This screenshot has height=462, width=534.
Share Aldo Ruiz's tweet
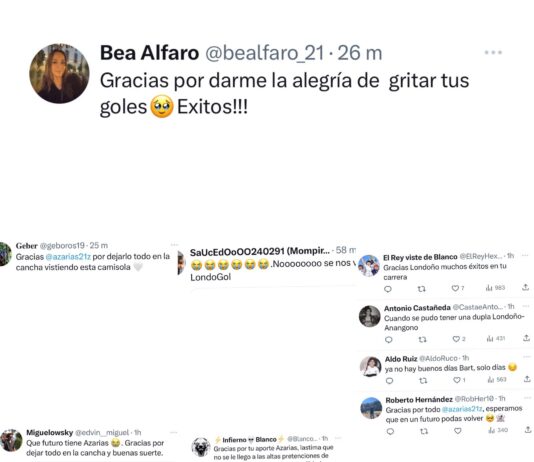(x=527, y=379)
